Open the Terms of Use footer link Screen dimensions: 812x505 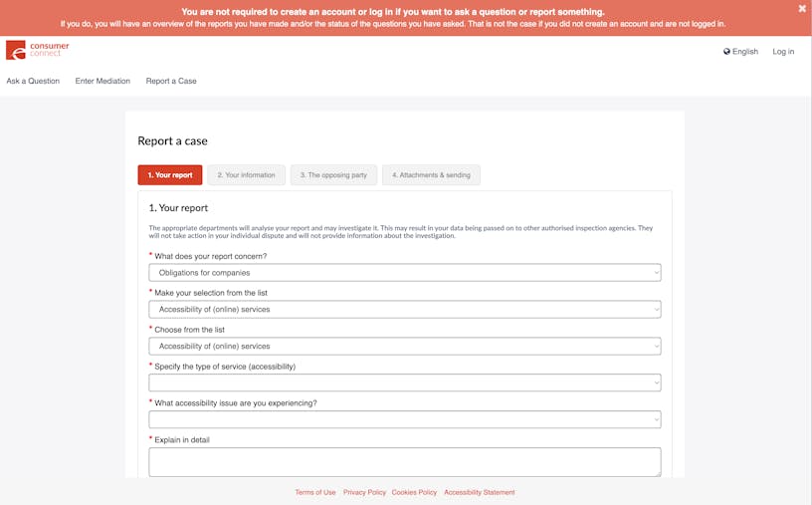(315, 492)
